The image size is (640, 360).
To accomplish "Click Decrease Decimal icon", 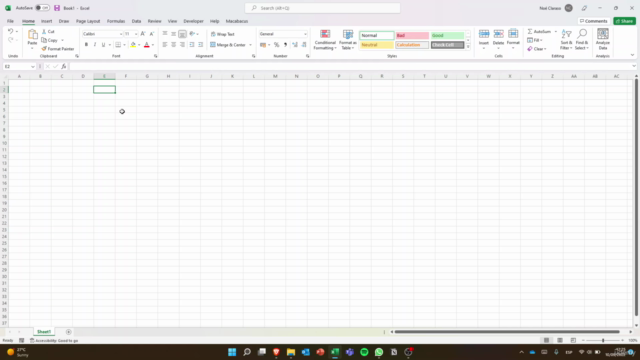I will tap(304, 45).
